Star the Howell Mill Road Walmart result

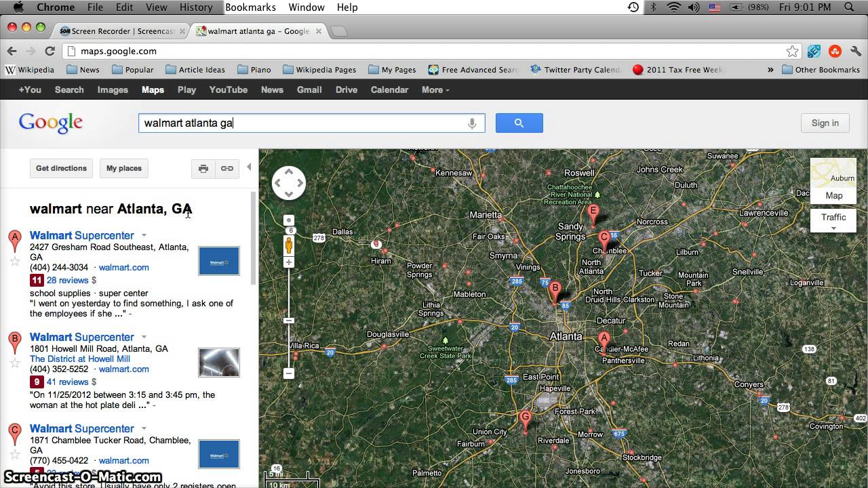coord(14,363)
